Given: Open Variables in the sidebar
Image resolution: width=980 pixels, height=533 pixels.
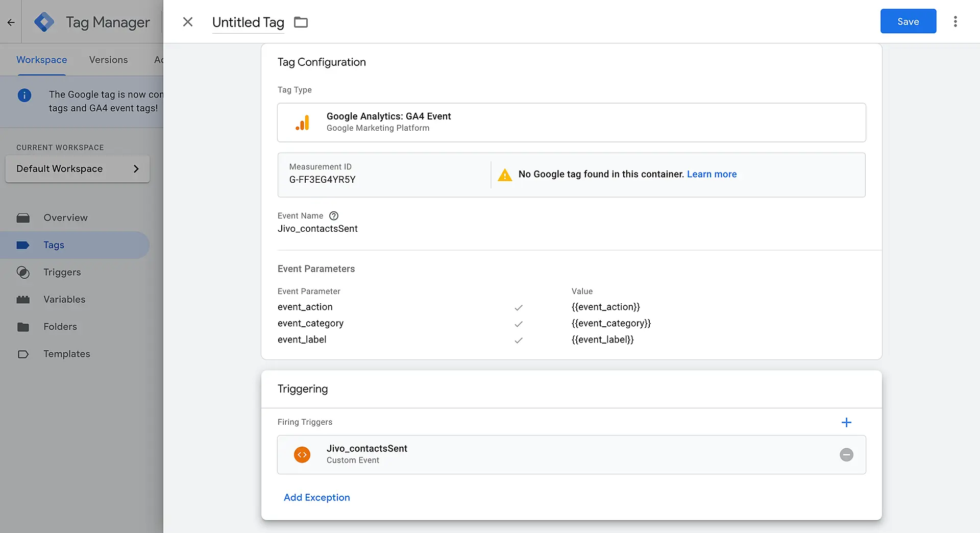Looking at the screenshot, I should (64, 299).
